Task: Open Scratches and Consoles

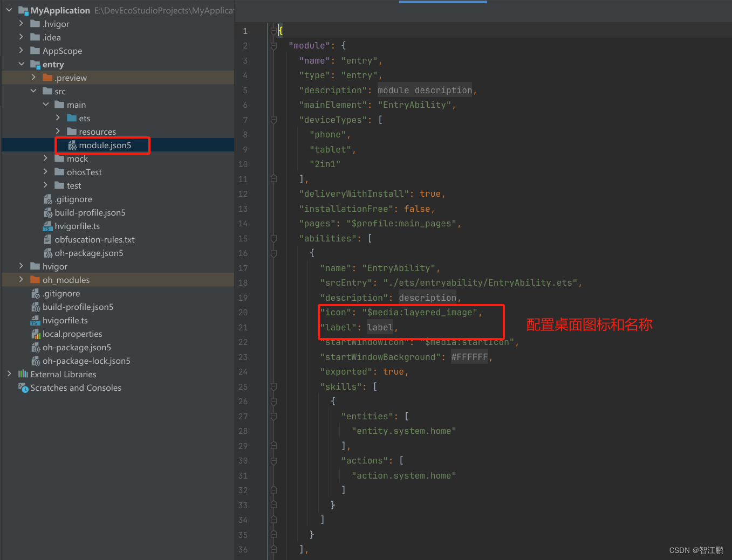Action: click(x=76, y=388)
